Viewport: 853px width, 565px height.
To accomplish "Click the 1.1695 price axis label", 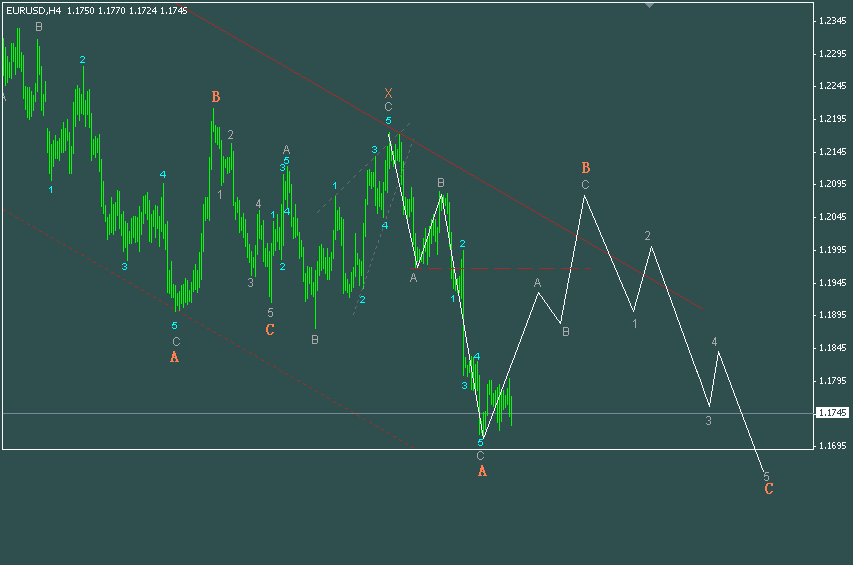I will (832, 446).
